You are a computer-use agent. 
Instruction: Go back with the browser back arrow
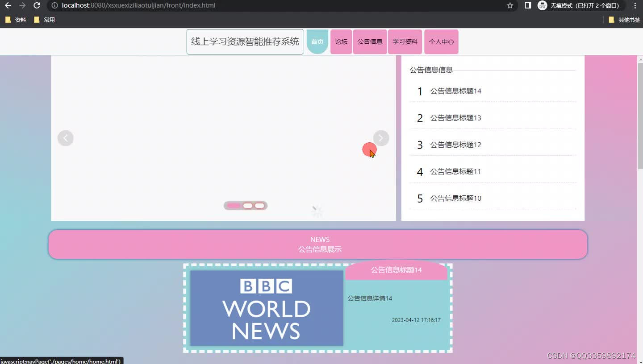(8, 5)
